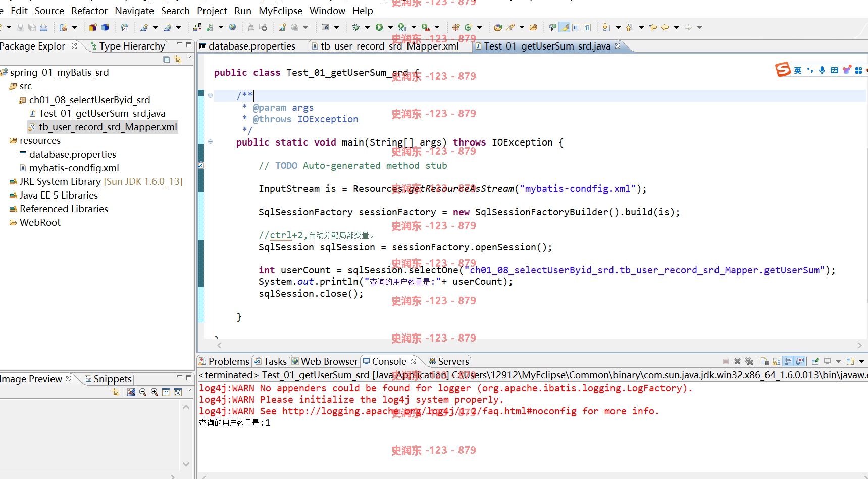Click editor horizontal scrollbar right arrow
This screenshot has height=479, width=868.
tap(859, 345)
